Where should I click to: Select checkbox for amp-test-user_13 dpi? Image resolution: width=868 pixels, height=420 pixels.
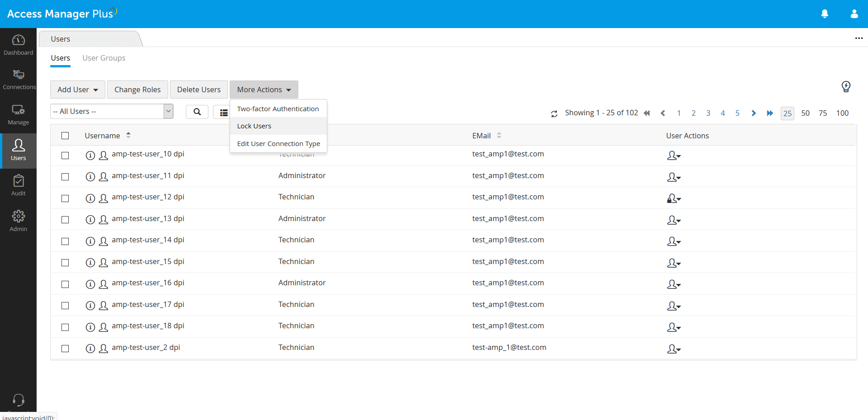pyautogui.click(x=65, y=220)
